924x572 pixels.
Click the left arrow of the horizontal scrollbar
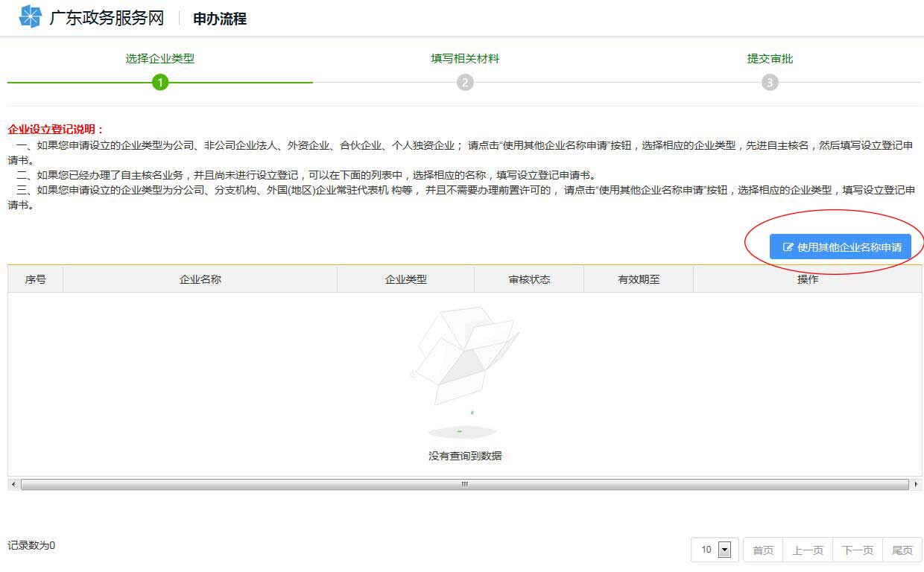click(12, 484)
